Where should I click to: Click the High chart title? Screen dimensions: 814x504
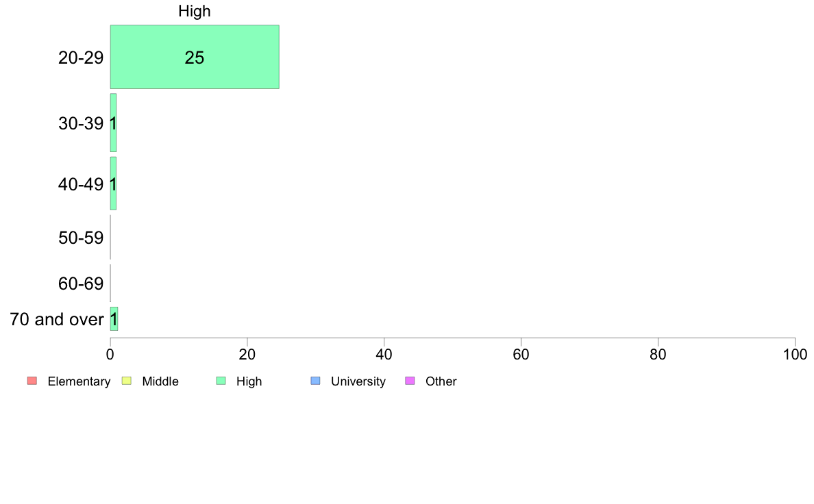point(195,11)
